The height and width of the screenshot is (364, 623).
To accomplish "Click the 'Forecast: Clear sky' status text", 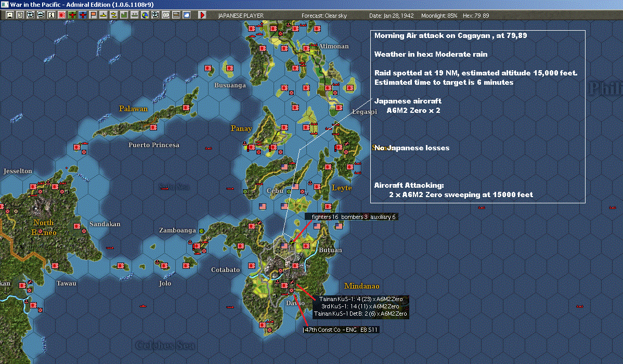I will [324, 16].
